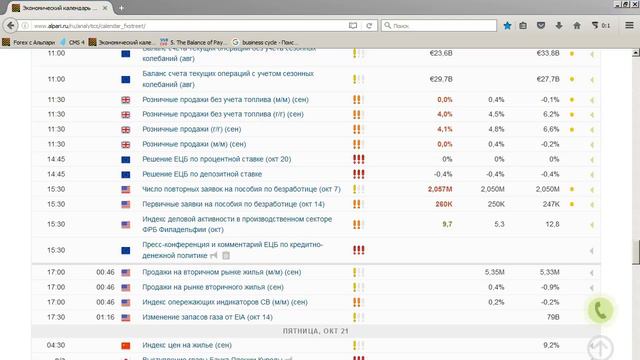Select the Экономический календарь browser tab
Screen dimensions: 640x360
(60, 8)
